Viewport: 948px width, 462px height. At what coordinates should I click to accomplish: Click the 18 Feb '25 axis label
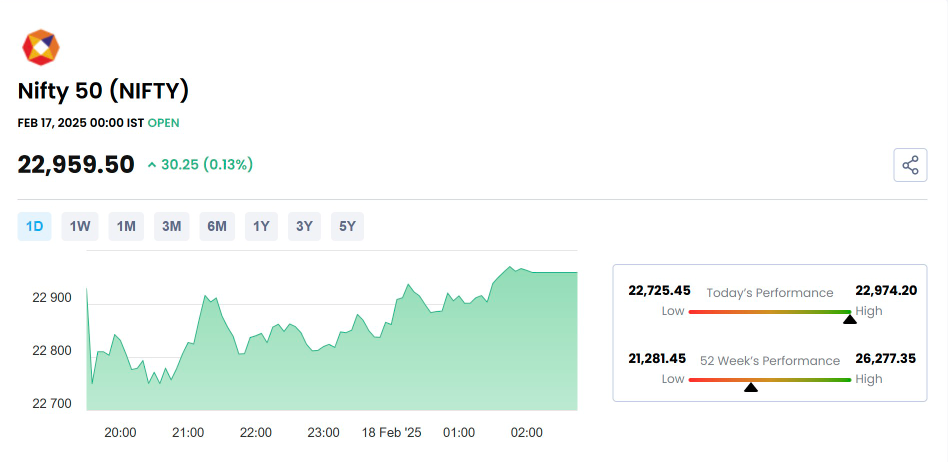(392, 433)
